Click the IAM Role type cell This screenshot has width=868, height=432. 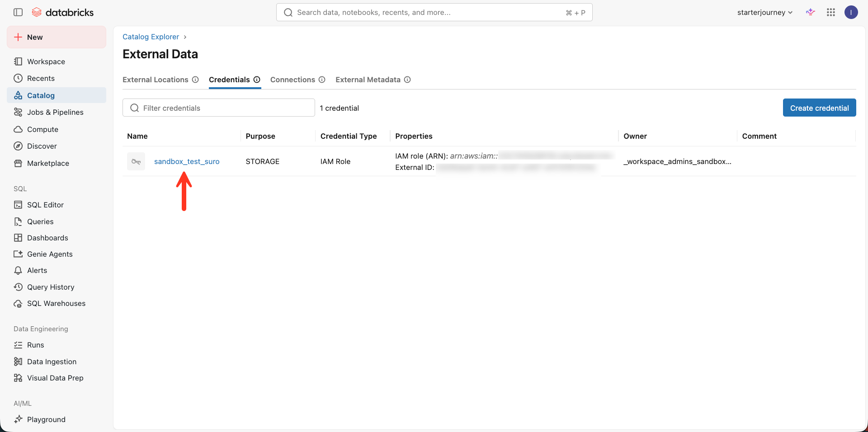tap(335, 161)
